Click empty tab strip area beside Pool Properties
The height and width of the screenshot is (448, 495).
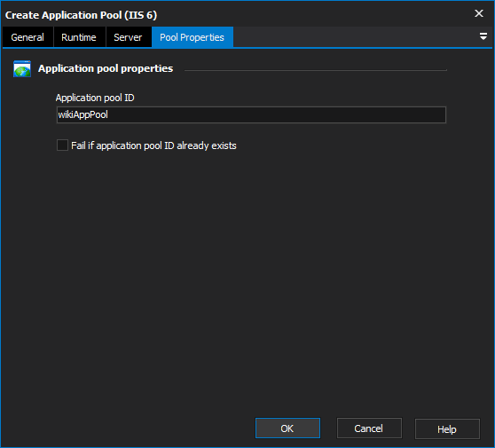[355, 37]
